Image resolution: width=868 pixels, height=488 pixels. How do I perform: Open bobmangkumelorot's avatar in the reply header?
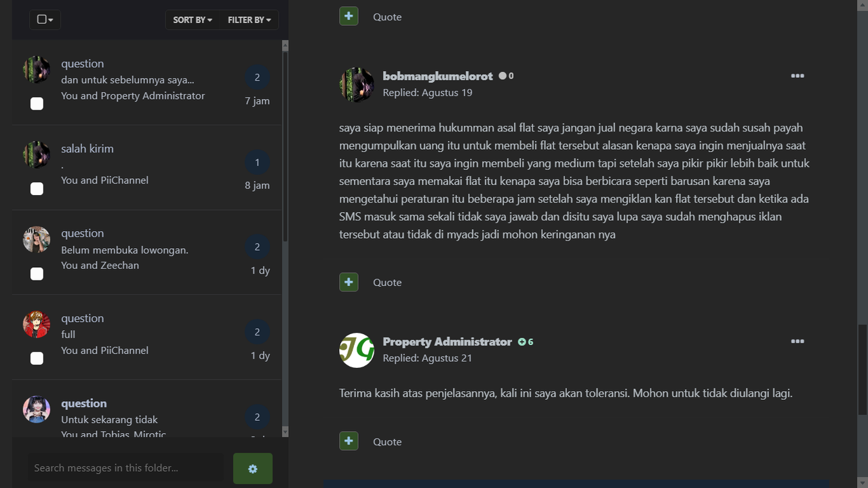357,85
